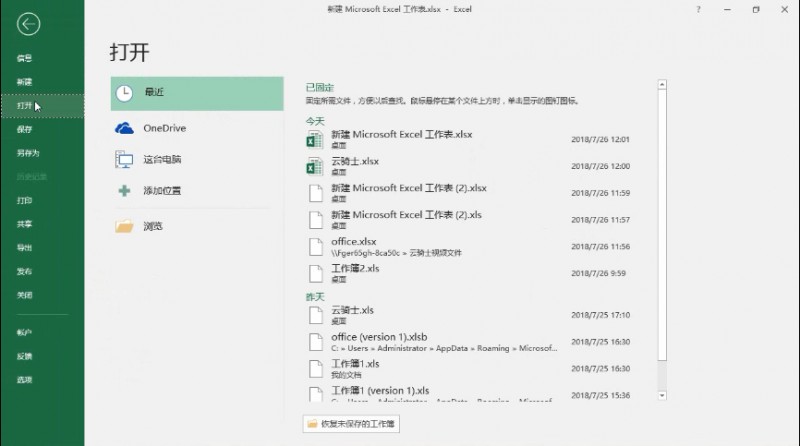Image resolution: width=800 pixels, height=446 pixels.
Task: Open the office.xlsx file name
Action: tap(354, 241)
